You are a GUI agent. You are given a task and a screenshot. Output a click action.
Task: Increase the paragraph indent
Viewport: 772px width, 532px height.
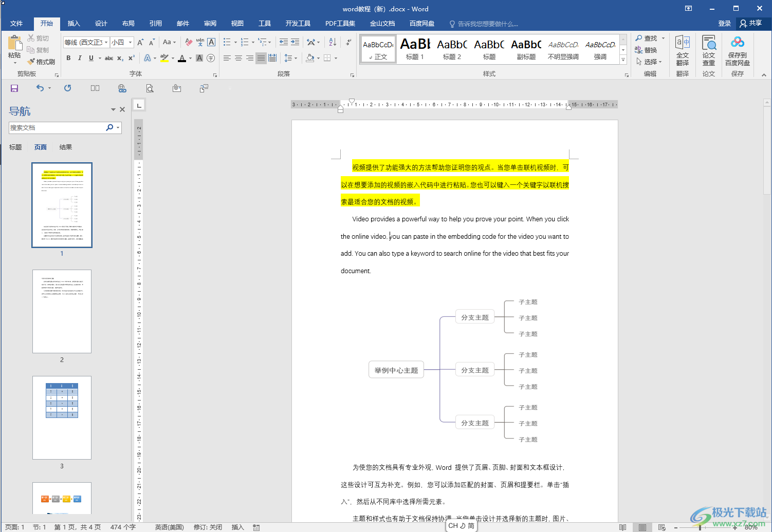tap(295, 42)
